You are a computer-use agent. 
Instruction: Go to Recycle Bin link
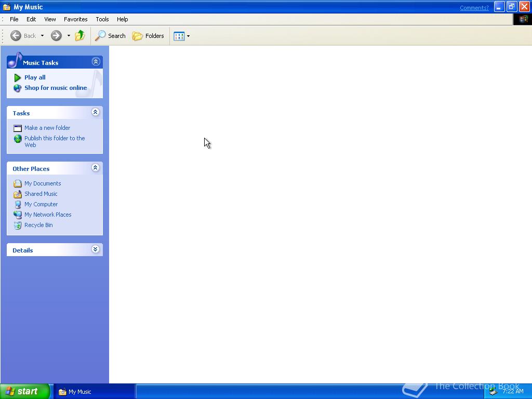pyautogui.click(x=38, y=225)
